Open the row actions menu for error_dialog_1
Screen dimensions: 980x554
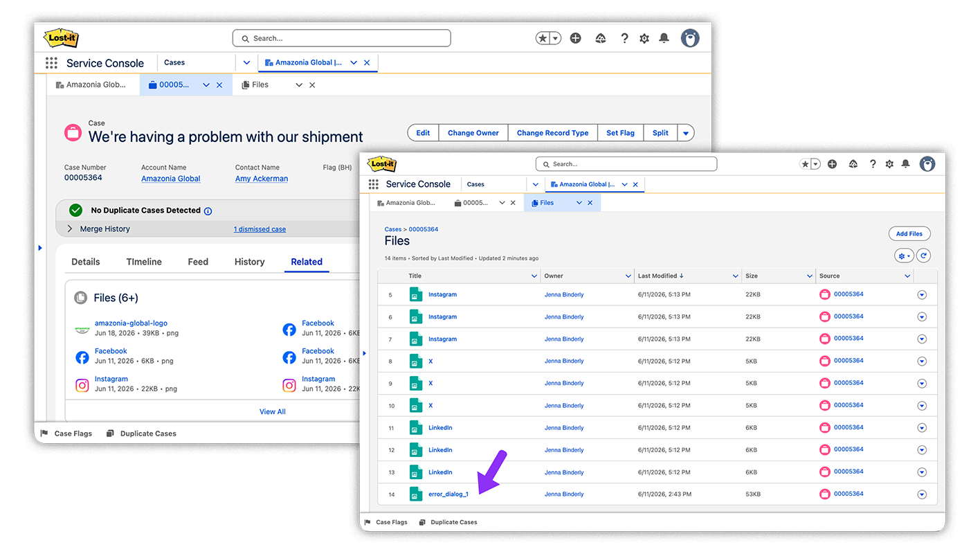pos(922,494)
